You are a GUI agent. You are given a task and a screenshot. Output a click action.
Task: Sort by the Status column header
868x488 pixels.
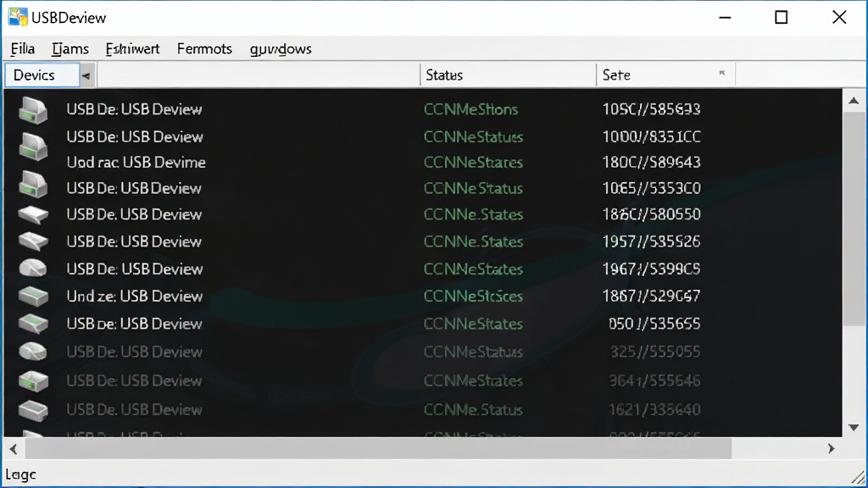point(508,75)
